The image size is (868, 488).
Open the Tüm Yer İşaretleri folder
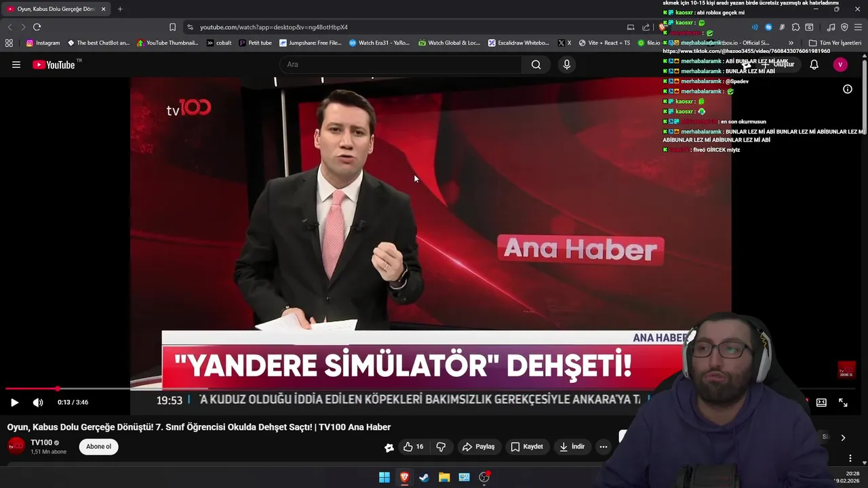835,43
